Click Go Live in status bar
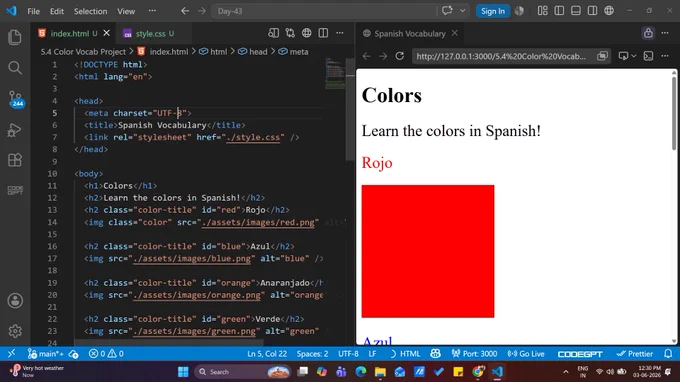Image resolution: width=680 pixels, height=382 pixels. click(526, 354)
